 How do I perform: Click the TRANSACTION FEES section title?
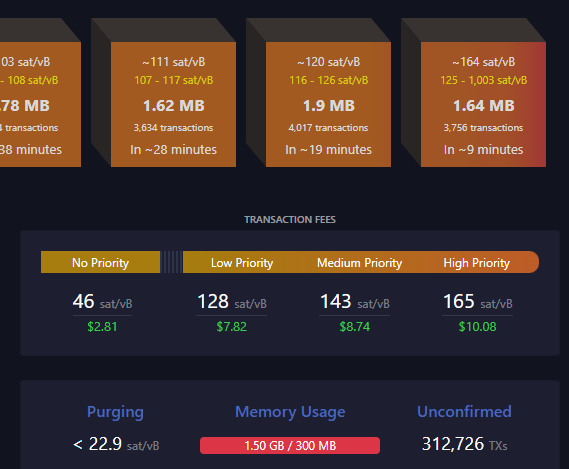290,220
